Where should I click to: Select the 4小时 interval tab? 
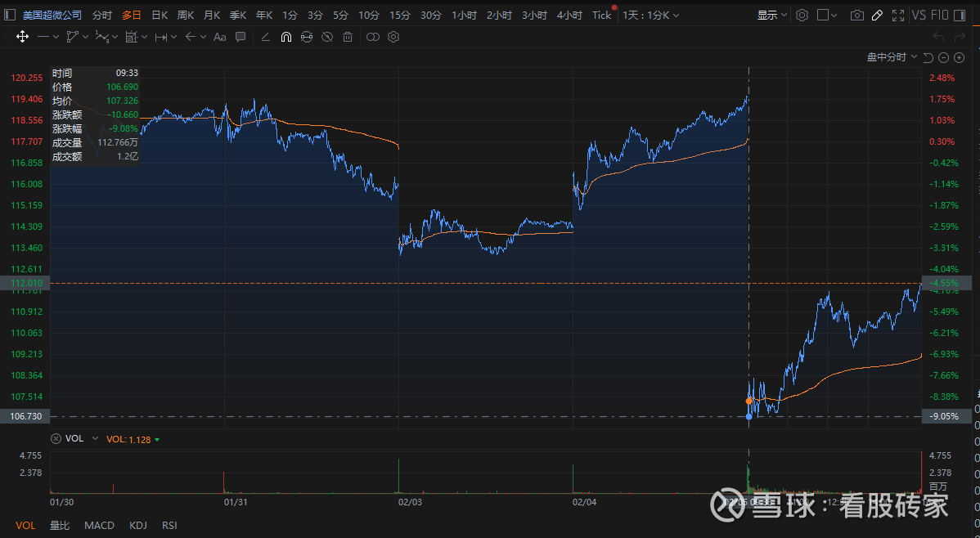coord(569,15)
